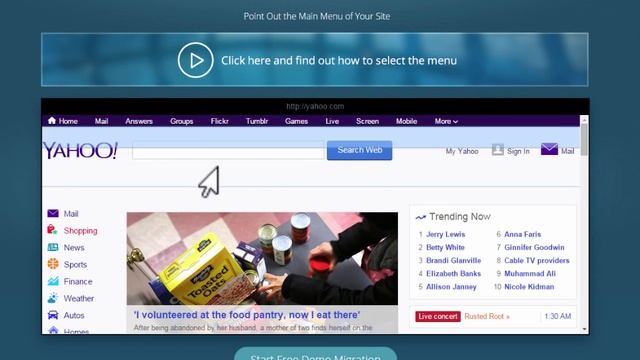
Task: Click the Sign In link
Action: tap(518, 151)
